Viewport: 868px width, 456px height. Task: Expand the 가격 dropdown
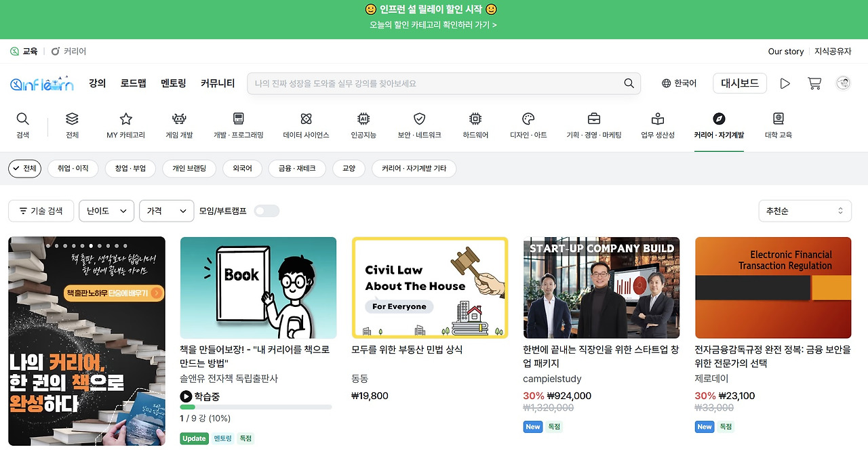click(166, 211)
